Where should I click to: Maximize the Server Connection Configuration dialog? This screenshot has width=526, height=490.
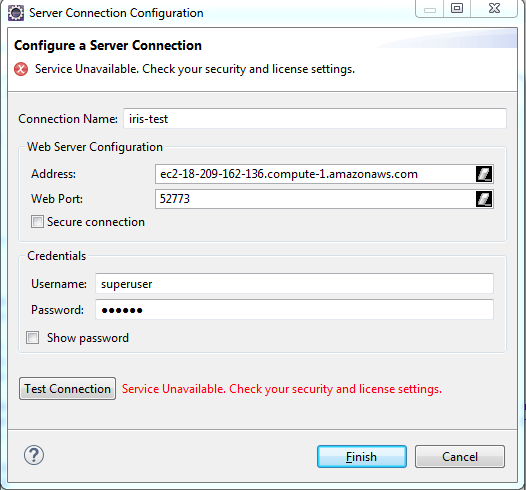(457, 9)
